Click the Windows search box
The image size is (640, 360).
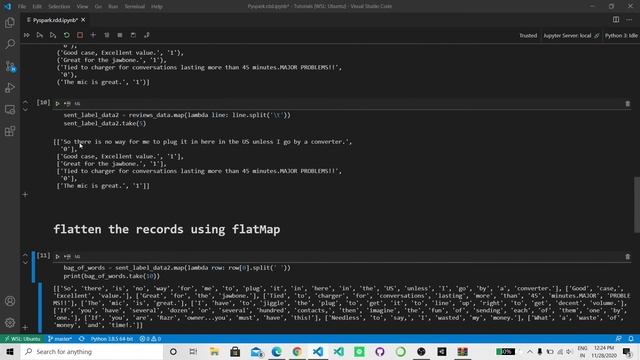92,352
